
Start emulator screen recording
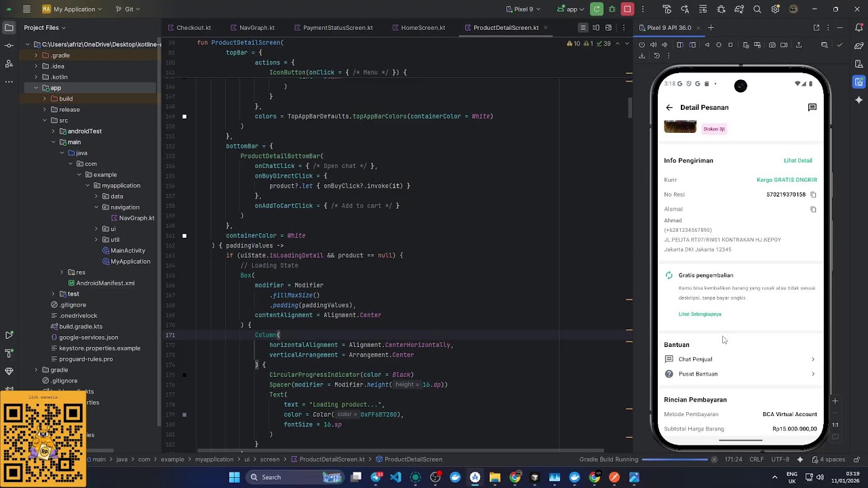[784, 45]
